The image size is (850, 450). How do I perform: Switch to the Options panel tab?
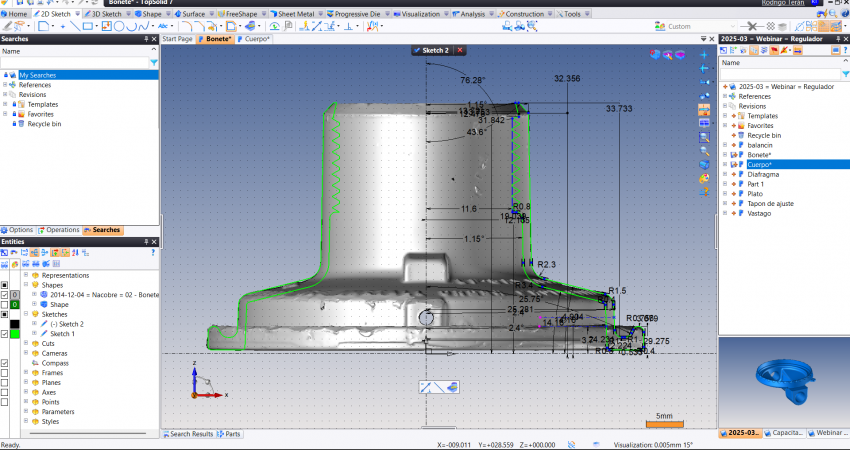(17, 230)
